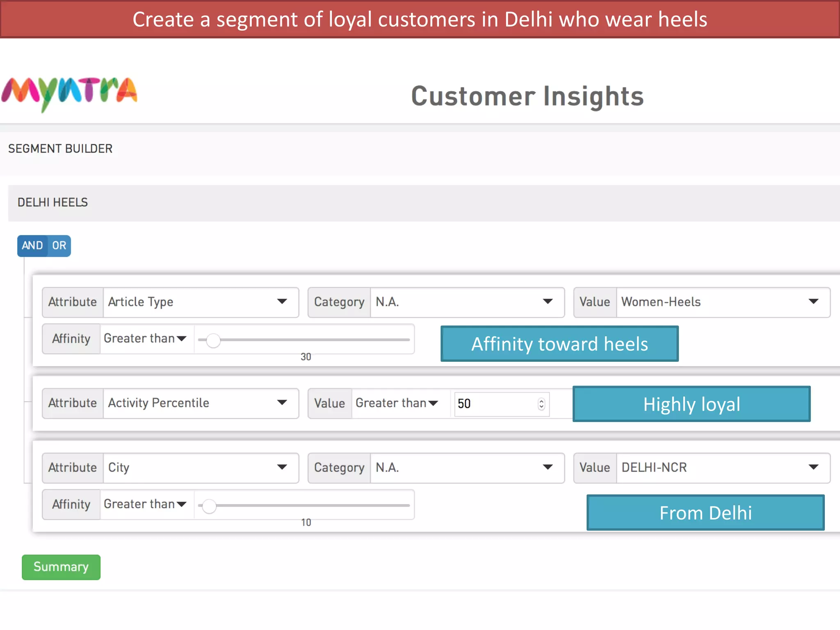This screenshot has width=840, height=630.
Task: Click the value field showing 50
Action: pos(502,404)
